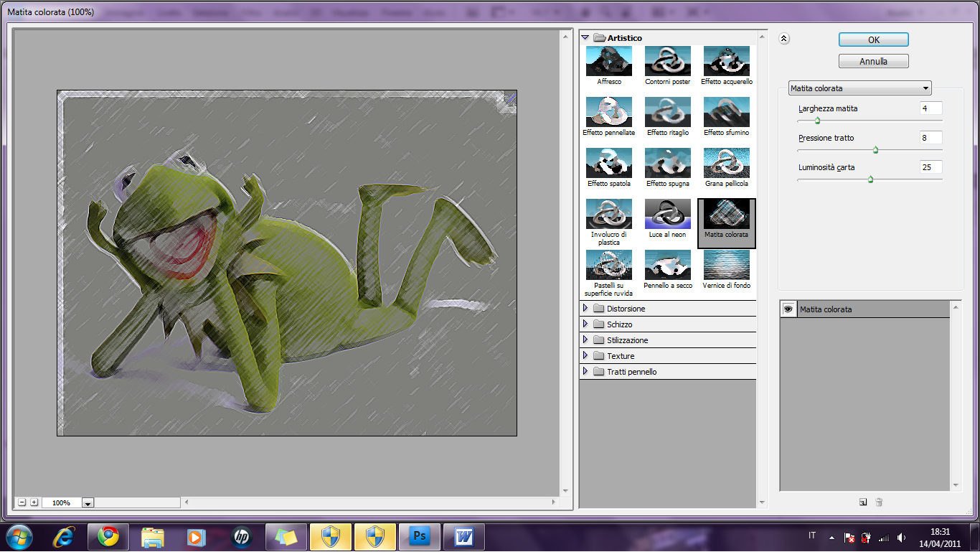
Task: Choose Effetto spugna filter thumbnail
Action: pyautogui.click(x=668, y=163)
